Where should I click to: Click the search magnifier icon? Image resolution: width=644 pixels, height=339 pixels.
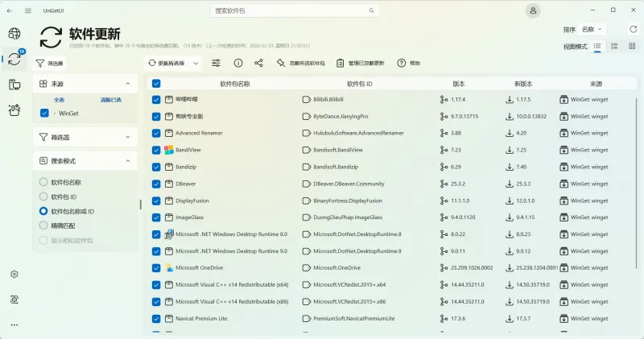[371, 10]
